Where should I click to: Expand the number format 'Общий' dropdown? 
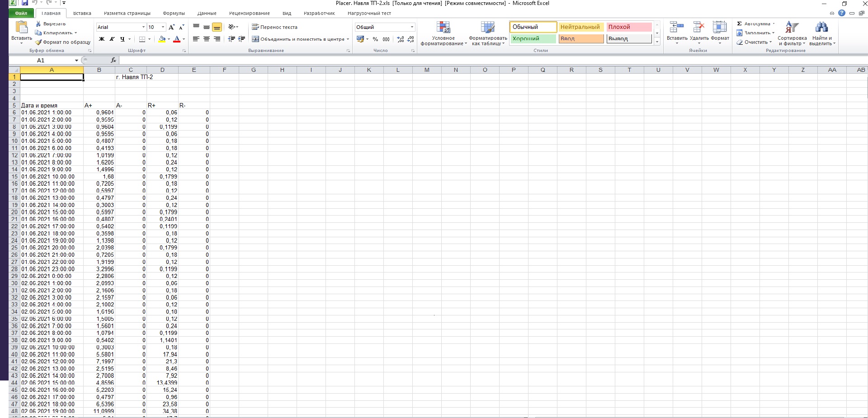[411, 27]
